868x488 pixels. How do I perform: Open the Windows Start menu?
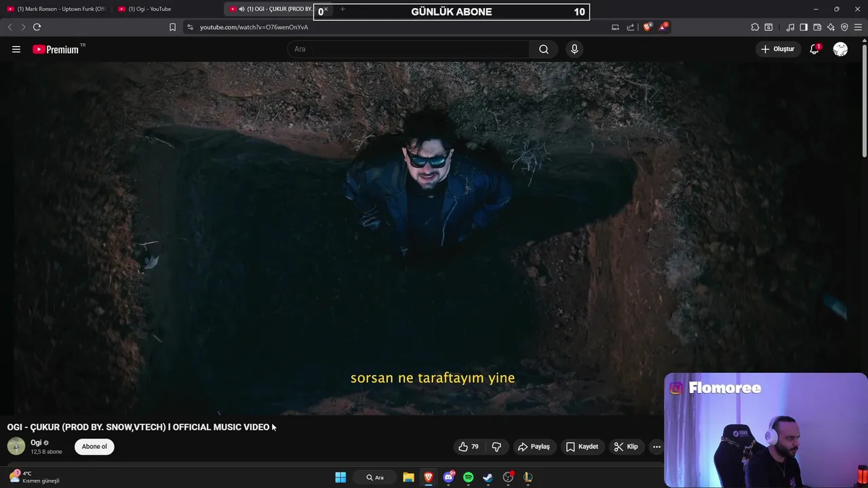click(x=340, y=477)
